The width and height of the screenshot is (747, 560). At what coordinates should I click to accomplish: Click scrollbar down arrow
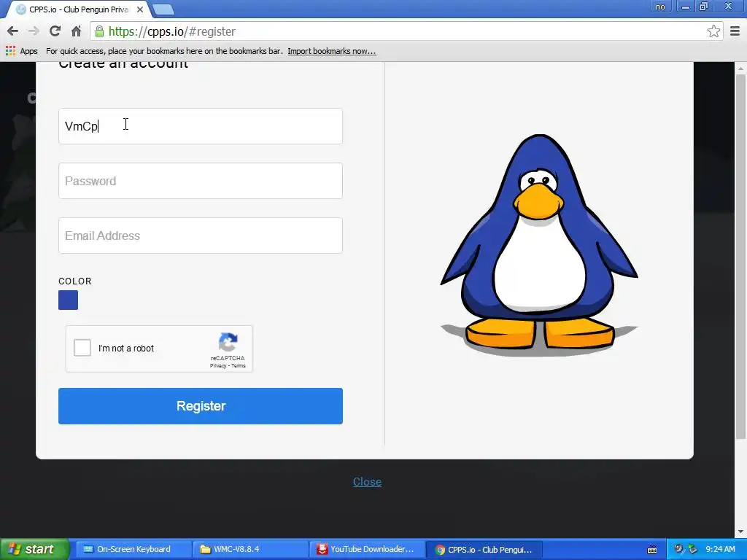[x=740, y=532]
